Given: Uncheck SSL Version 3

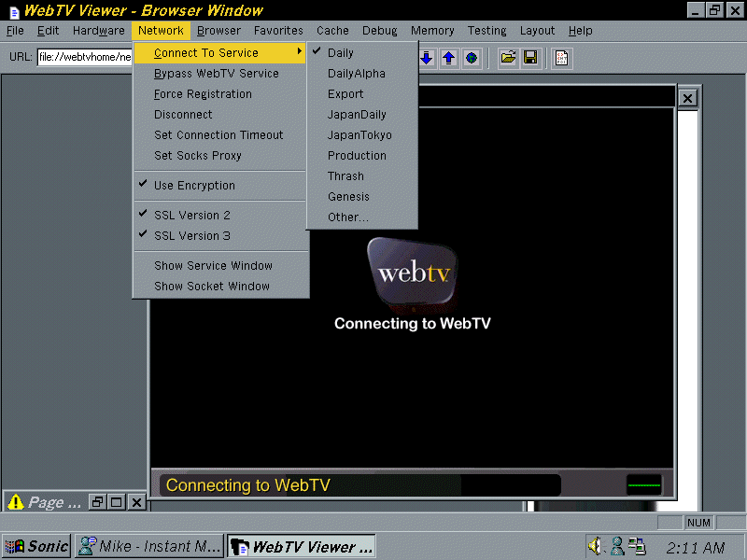Looking at the screenshot, I should pyautogui.click(x=191, y=236).
